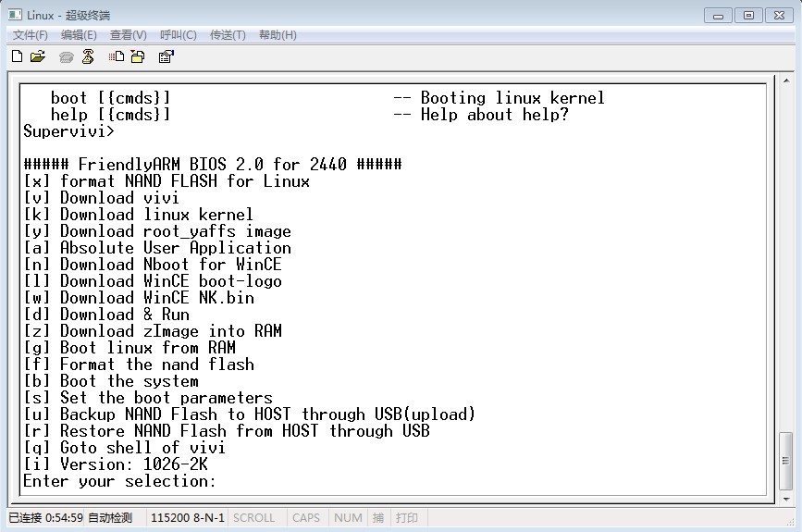This screenshot has width=802, height=532.
Task: Click the vertical scrollbar thumb
Action: point(785,461)
